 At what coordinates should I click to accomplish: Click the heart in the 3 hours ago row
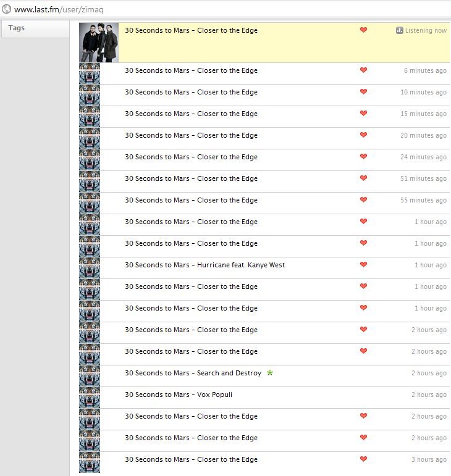pos(363,459)
